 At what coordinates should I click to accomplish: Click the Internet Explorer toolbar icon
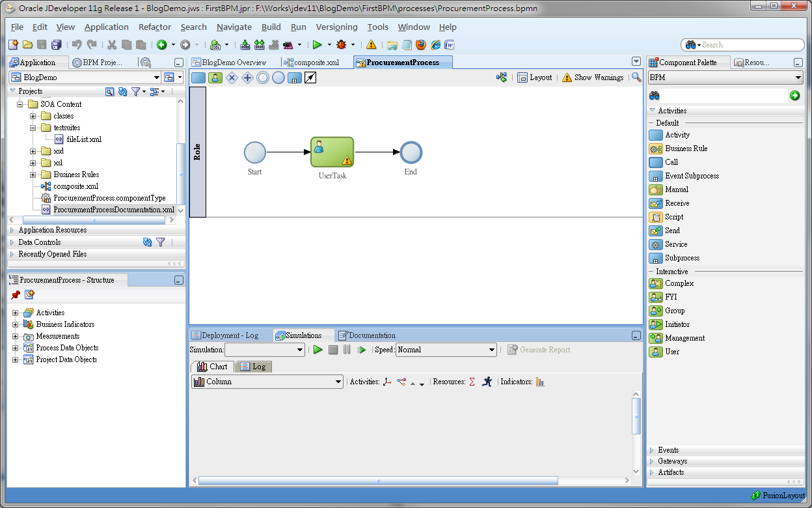[x=435, y=45]
